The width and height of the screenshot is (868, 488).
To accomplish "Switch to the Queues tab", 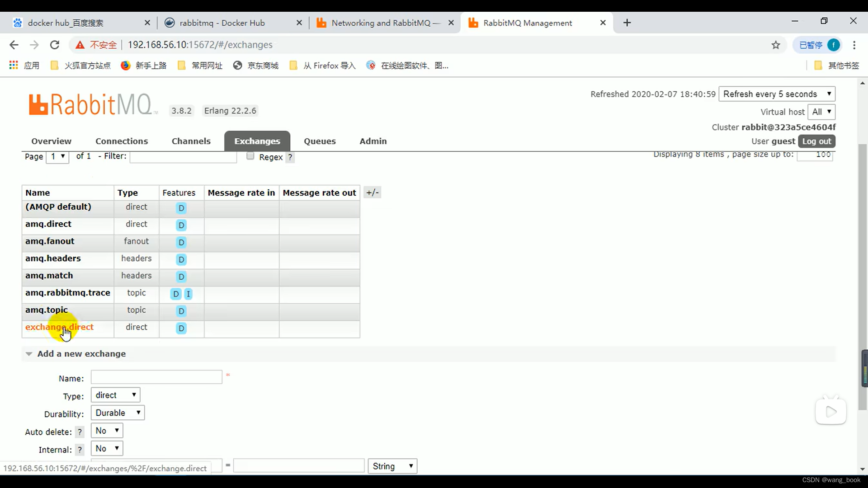I will [320, 141].
